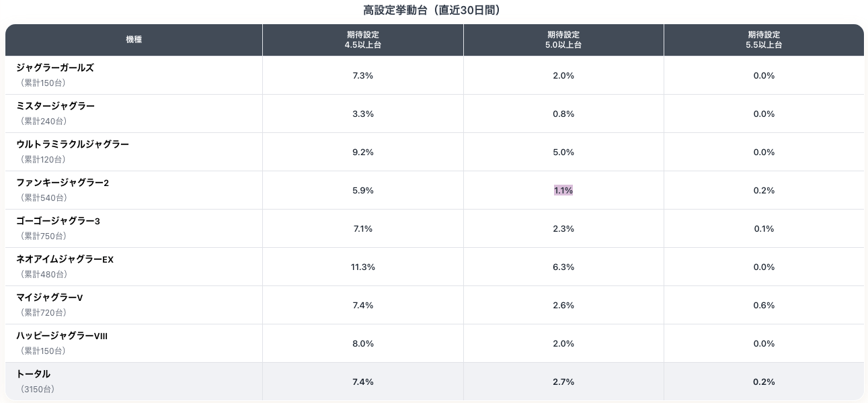Select the トータル row label
868x403 pixels.
pyautogui.click(x=34, y=374)
